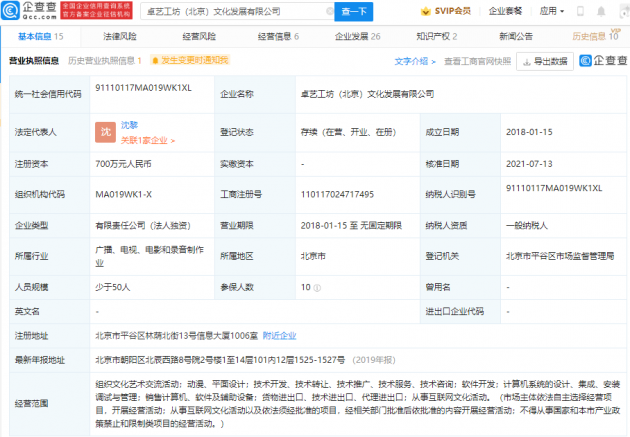Open SVIP会员 link
This screenshot has width=630, height=437.
click(446, 11)
